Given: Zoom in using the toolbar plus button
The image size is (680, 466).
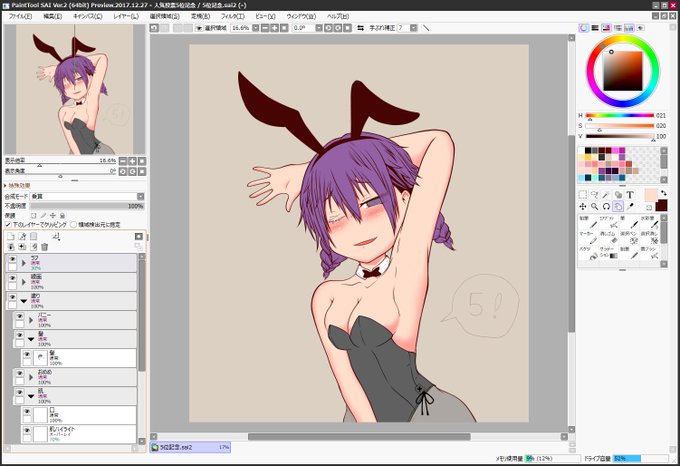Looking at the screenshot, I should click(x=275, y=28).
